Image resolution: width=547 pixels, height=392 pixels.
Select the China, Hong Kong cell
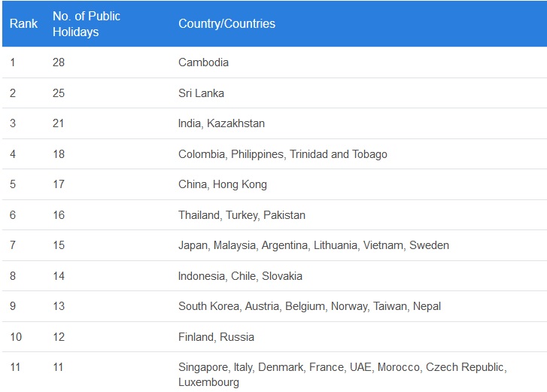coord(222,184)
